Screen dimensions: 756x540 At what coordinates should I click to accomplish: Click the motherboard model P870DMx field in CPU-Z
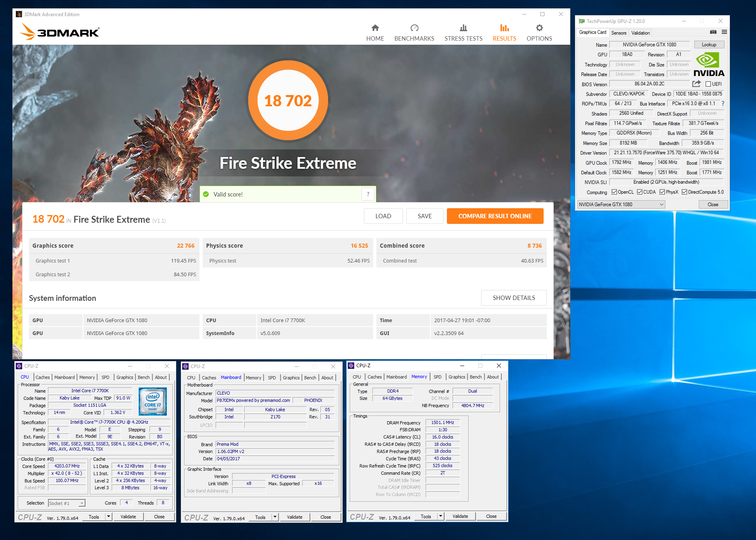pos(253,400)
